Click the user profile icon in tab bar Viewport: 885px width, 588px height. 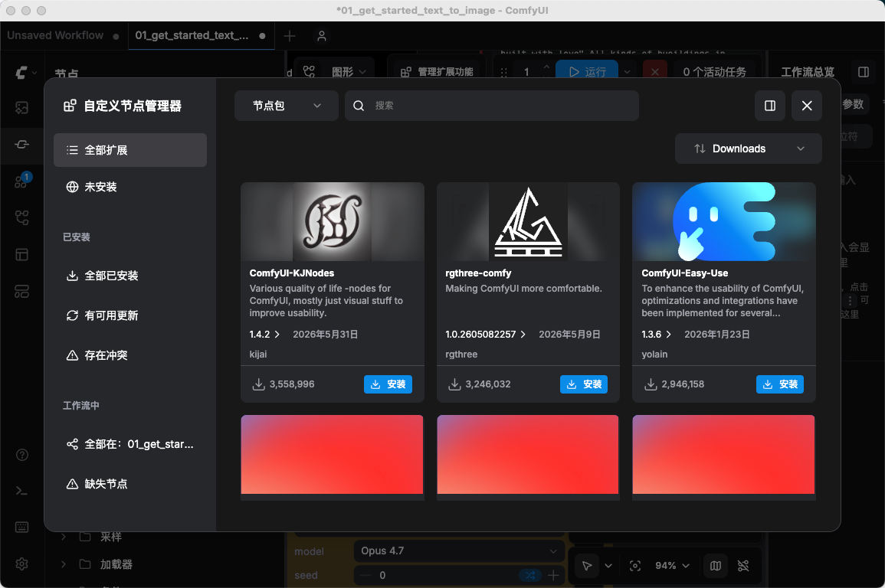(x=322, y=36)
